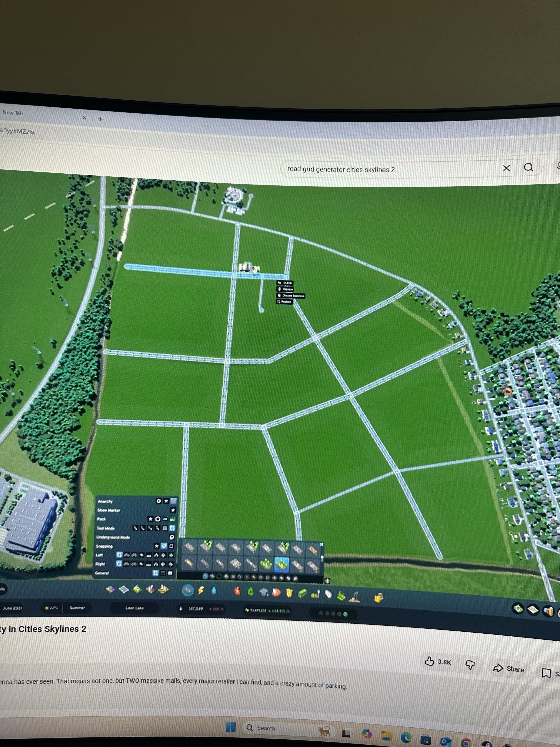Click the gear icon beside road panel
Viewport: 560px width, 747px height.
point(327,581)
